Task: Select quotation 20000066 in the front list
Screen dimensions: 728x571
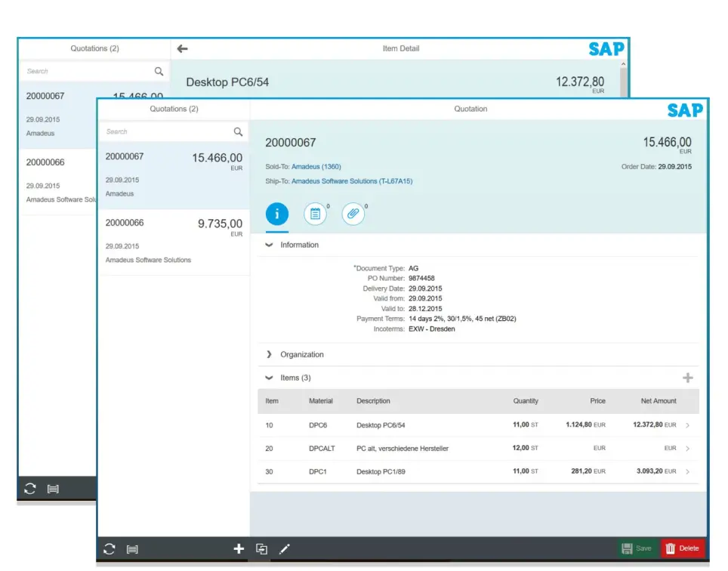Action: click(174, 242)
